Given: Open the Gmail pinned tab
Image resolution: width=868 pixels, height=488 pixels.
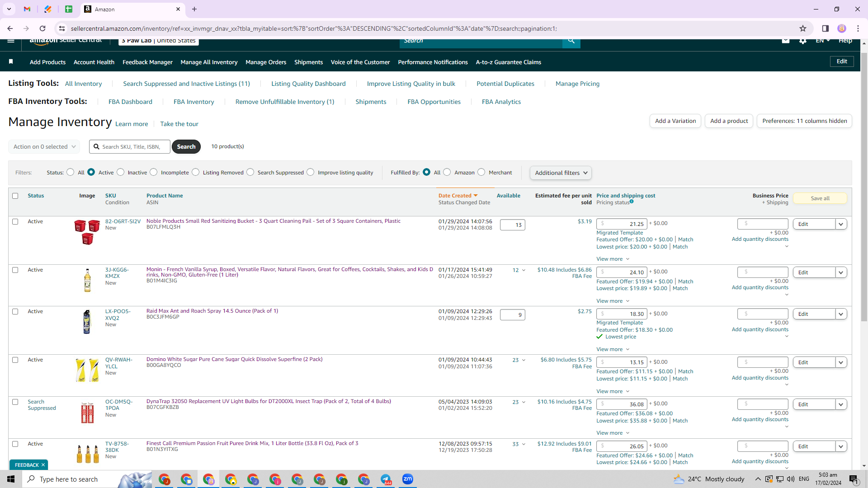Looking at the screenshot, I should (x=27, y=9).
